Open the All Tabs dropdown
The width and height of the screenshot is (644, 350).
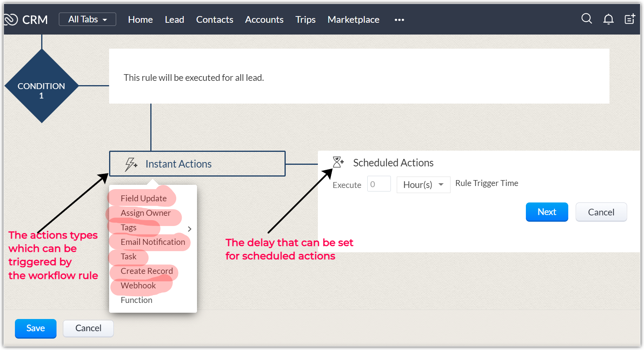point(87,19)
